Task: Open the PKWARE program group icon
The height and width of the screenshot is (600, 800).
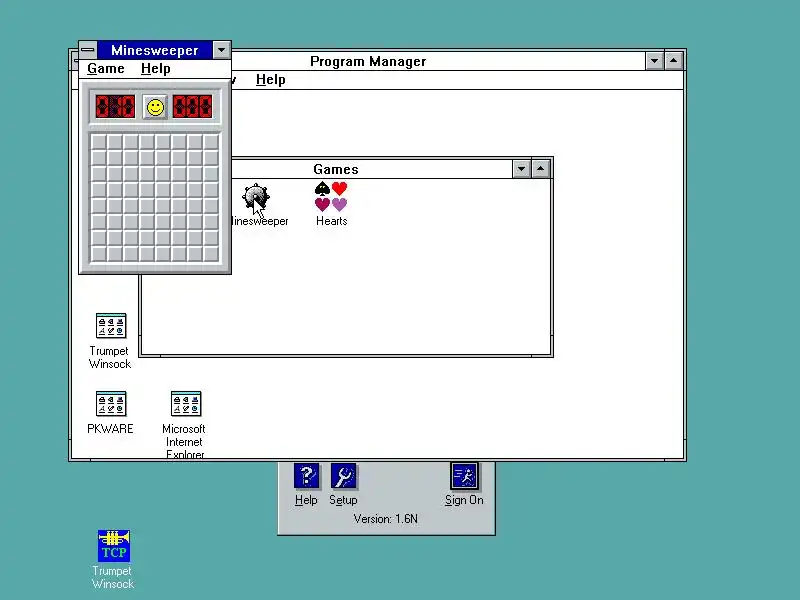Action: click(x=111, y=404)
